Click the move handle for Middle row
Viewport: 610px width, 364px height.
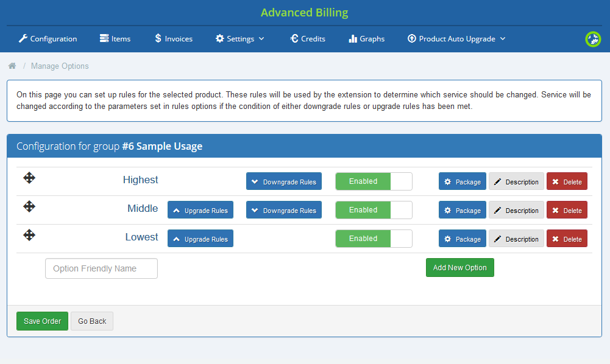[29, 206]
